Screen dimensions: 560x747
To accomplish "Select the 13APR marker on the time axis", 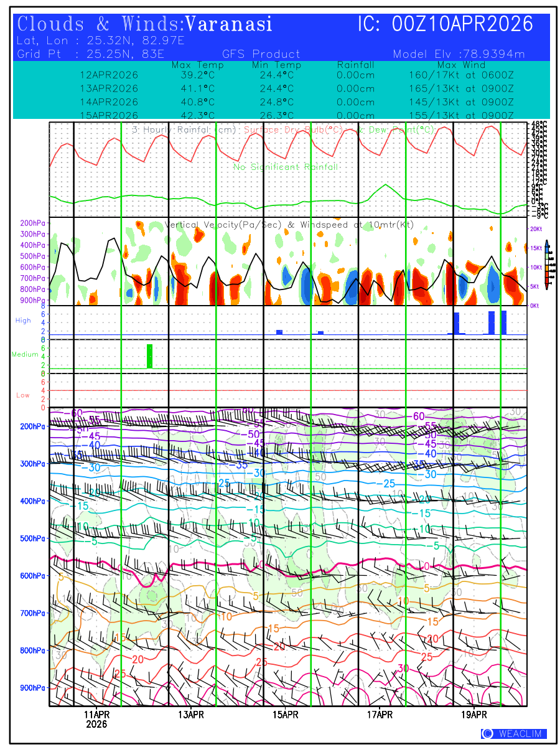I will pos(191,714).
